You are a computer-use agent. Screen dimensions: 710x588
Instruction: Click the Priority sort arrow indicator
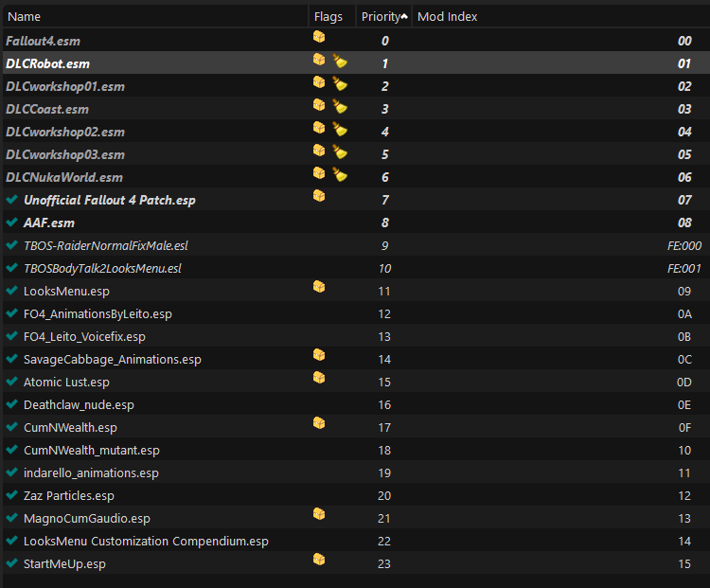pyautogui.click(x=404, y=16)
